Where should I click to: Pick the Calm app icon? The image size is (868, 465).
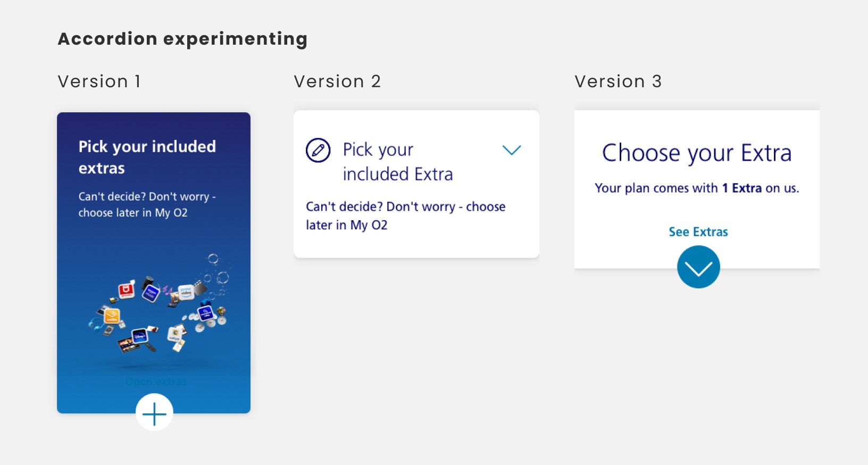(174, 334)
